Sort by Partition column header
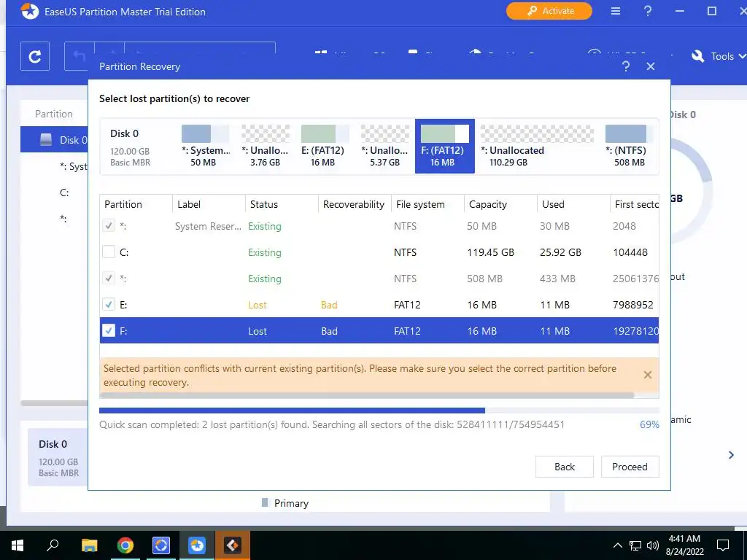Viewport: 747px width, 560px height. pos(136,204)
